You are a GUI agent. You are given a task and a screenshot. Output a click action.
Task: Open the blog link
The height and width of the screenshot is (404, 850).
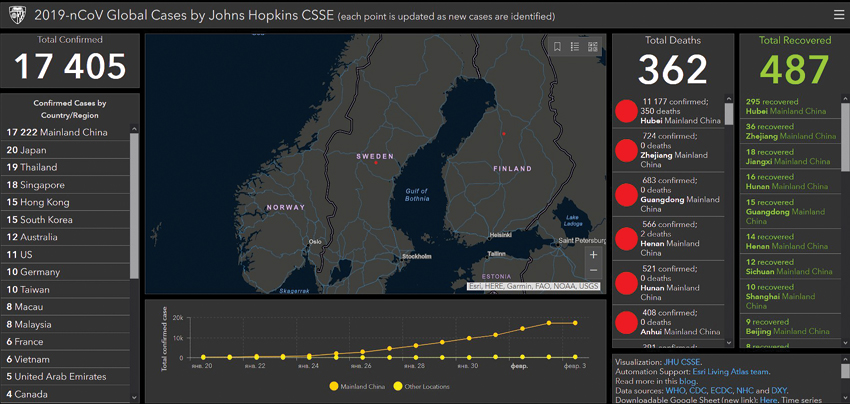click(x=687, y=381)
